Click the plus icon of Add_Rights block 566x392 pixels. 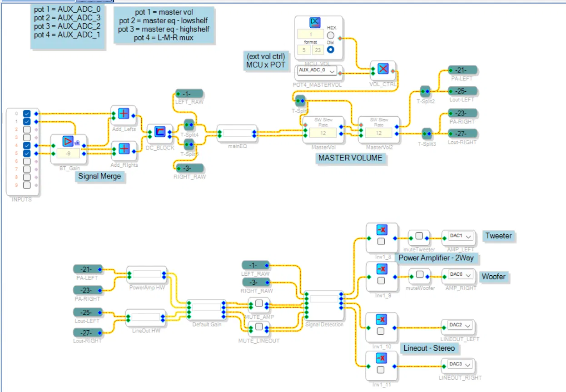(x=124, y=149)
